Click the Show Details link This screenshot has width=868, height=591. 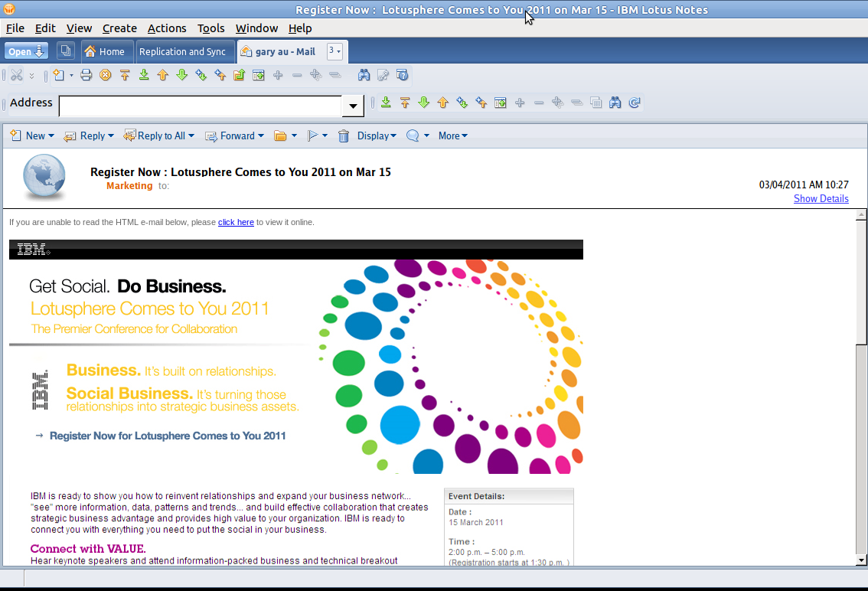pyautogui.click(x=821, y=198)
